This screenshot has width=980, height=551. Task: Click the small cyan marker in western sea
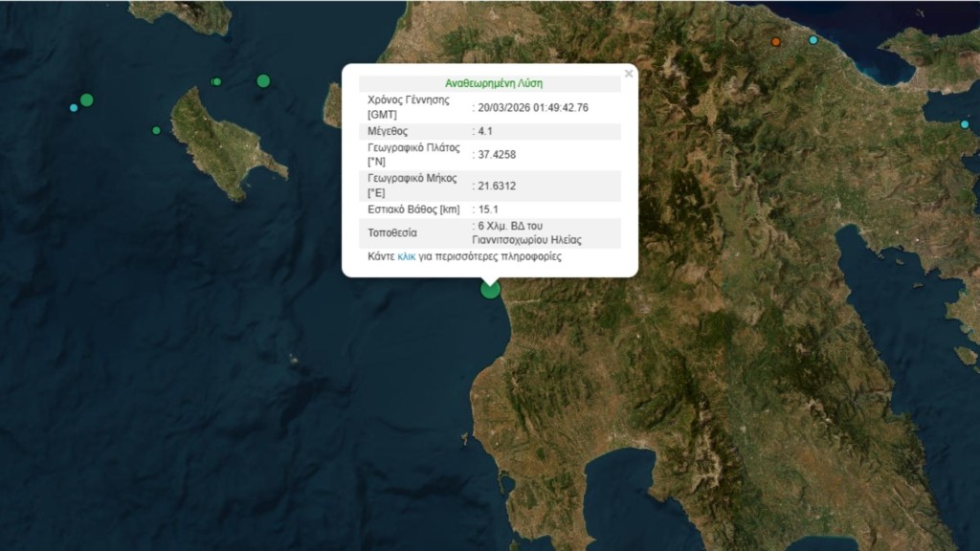click(74, 107)
